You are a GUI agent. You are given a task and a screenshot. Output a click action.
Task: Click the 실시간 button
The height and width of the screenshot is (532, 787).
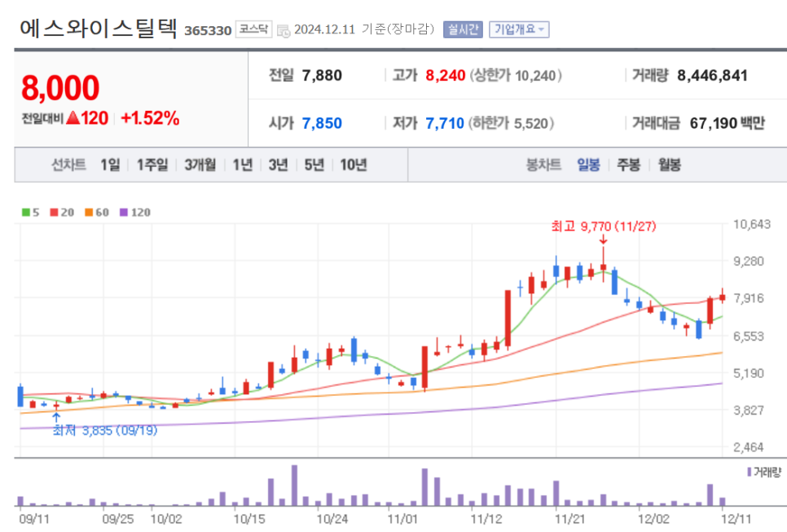(x=463, y=29)
